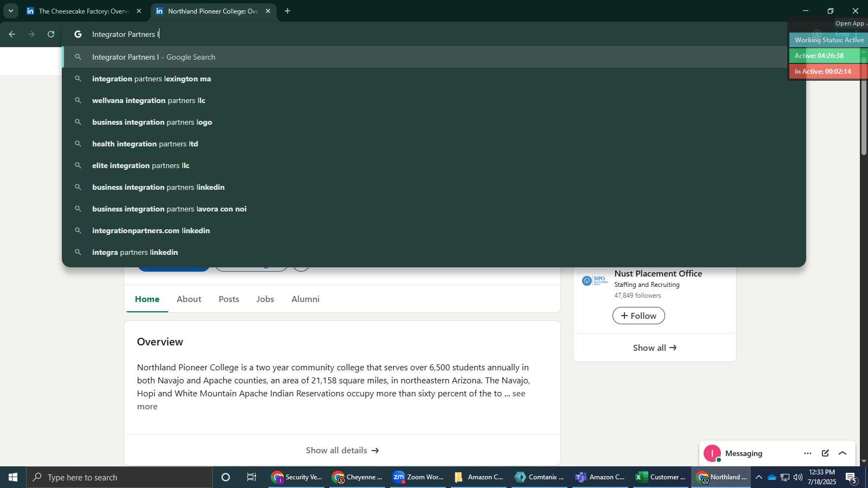Show hidden system tray icons
The image size is (868, 488).
759,477
